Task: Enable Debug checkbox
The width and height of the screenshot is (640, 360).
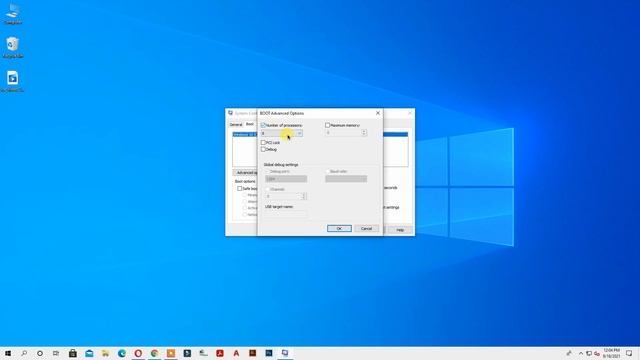Action: coord(263,149)
